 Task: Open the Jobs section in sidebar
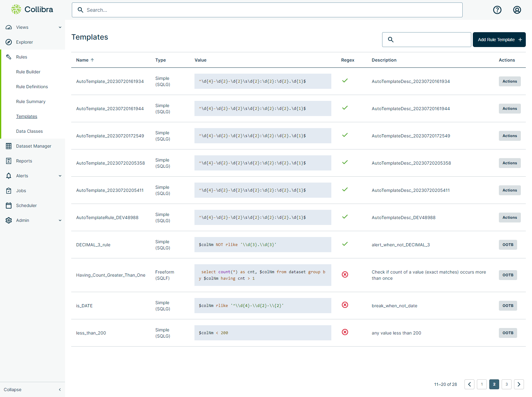pos(20,190)
